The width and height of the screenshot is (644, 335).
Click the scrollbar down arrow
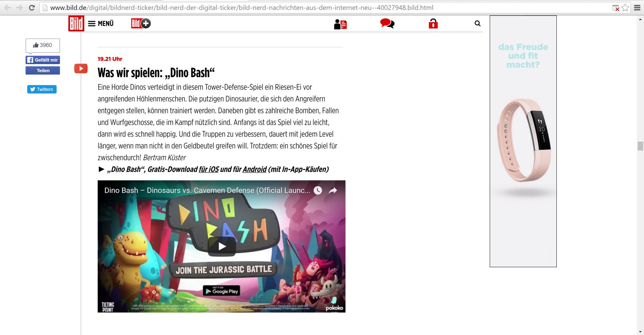coord(640,332)
